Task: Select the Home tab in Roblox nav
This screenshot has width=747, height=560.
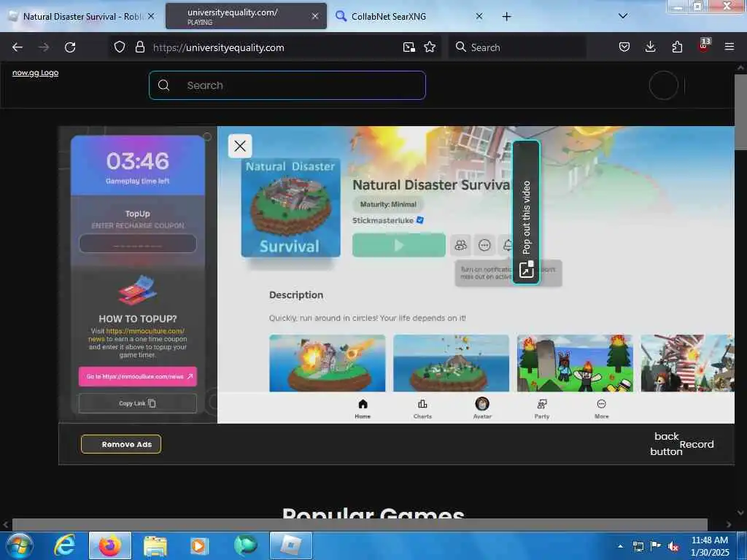Action: pyautogui.click(x=363, y=408)
